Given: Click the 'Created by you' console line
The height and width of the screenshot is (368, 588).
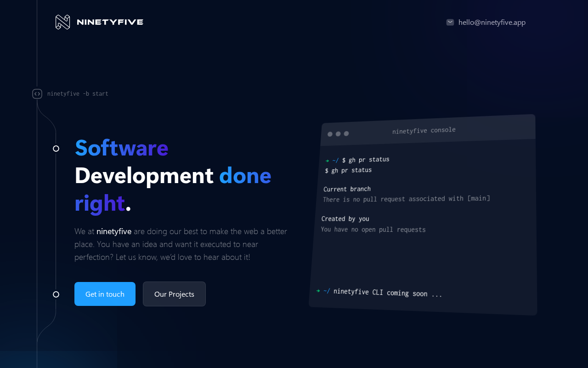Looking at the screenshot, I should (345, 219).
